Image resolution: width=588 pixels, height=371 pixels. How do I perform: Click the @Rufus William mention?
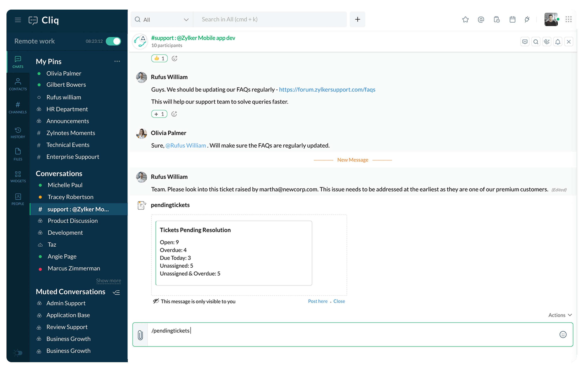pyautogui.click(x=186, y=146)
